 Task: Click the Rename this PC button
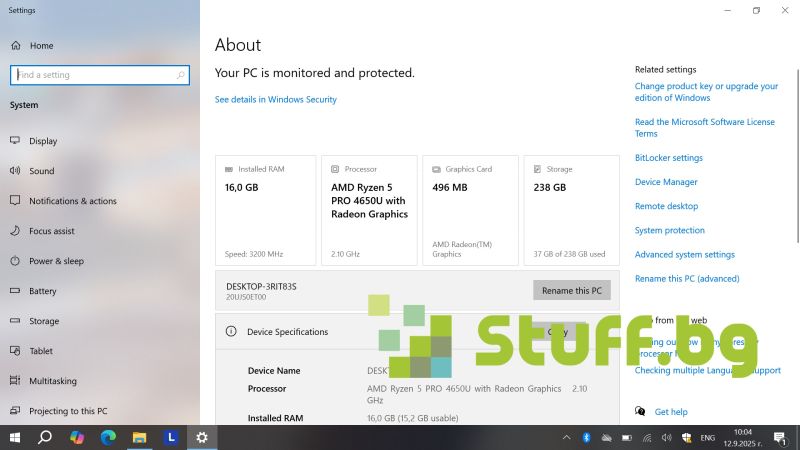571,291
